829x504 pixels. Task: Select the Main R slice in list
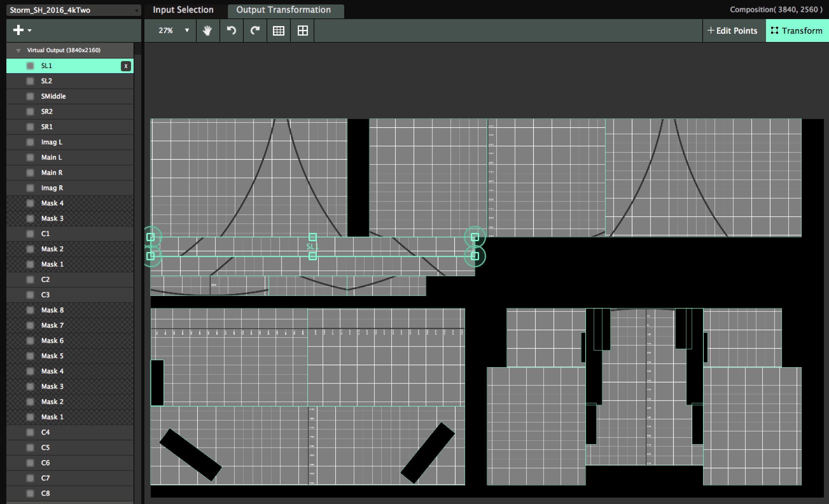pos(52,172)
